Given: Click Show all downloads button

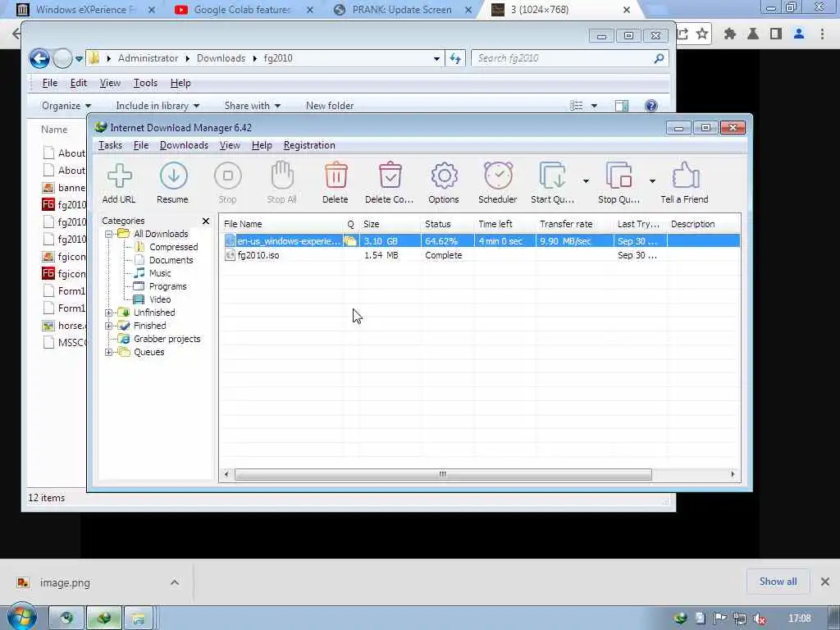Looking at the screenshot, I should (x=778, y=582).
